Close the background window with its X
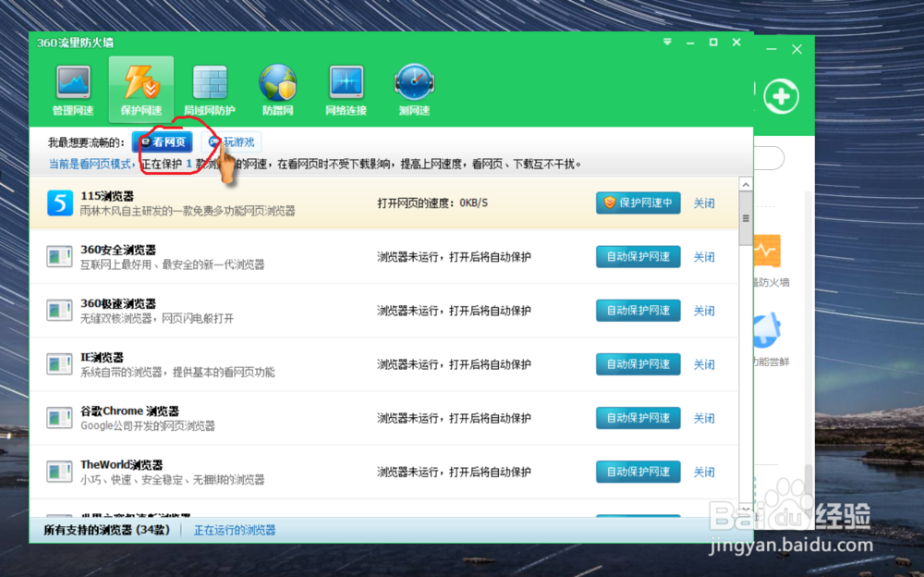Image resolution: width=924 pixels, height=577 pixels. click(x=796, y=50)
